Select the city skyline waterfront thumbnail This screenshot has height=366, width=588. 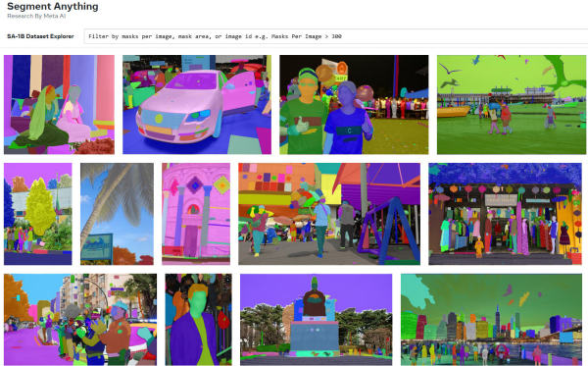tap(491, 320)
